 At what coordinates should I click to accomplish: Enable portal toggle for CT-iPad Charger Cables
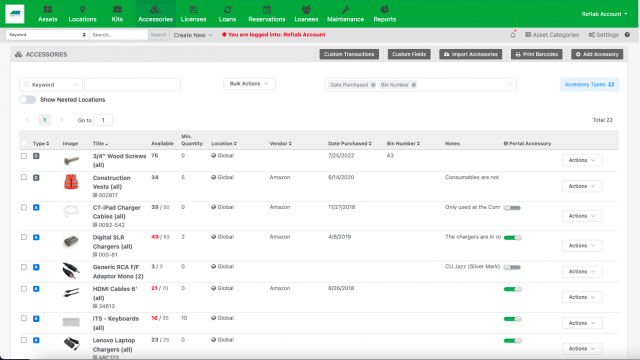[512, 208]
